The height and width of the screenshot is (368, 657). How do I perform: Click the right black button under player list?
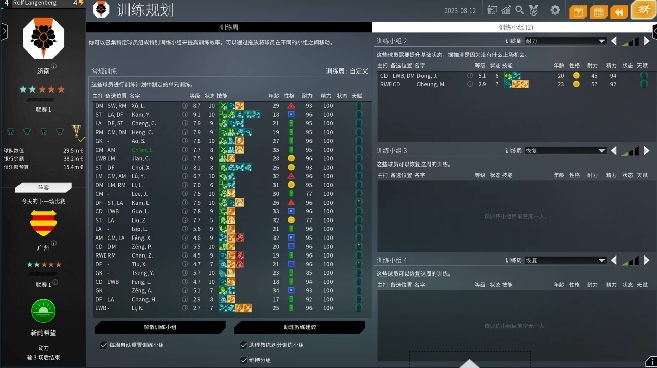coord(300,327)
